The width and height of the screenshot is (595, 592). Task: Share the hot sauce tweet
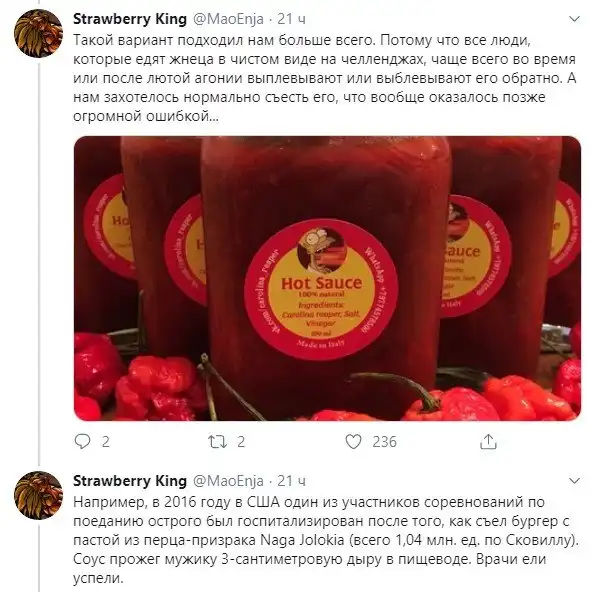(x=488, y=441)
